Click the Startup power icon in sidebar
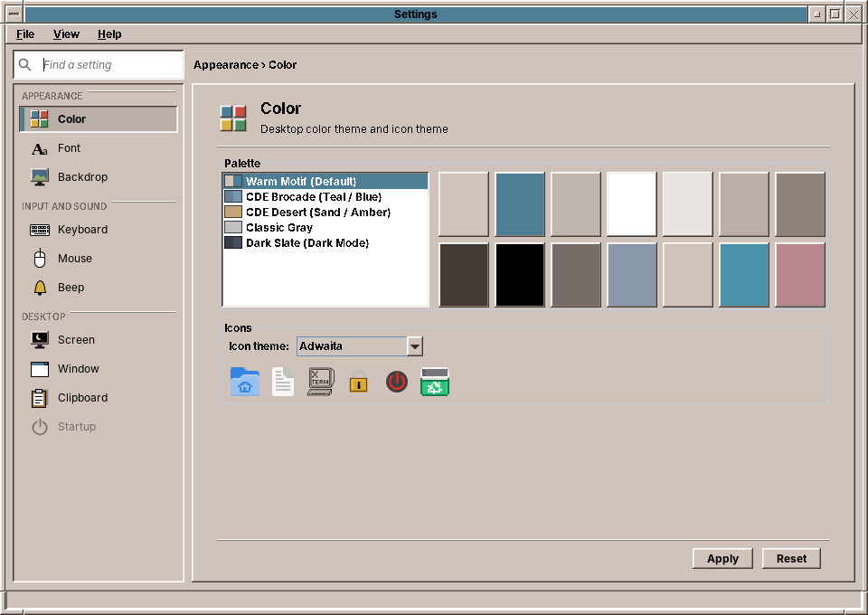This screenshot has height=615, width=868. [39, 427]
